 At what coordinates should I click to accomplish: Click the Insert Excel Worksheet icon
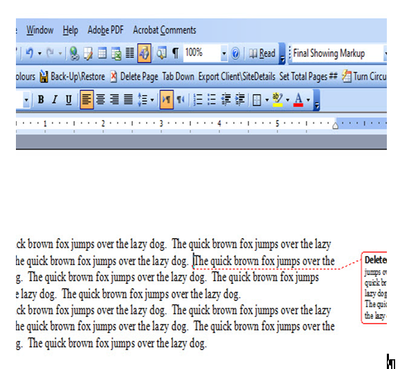click(116, 53)
